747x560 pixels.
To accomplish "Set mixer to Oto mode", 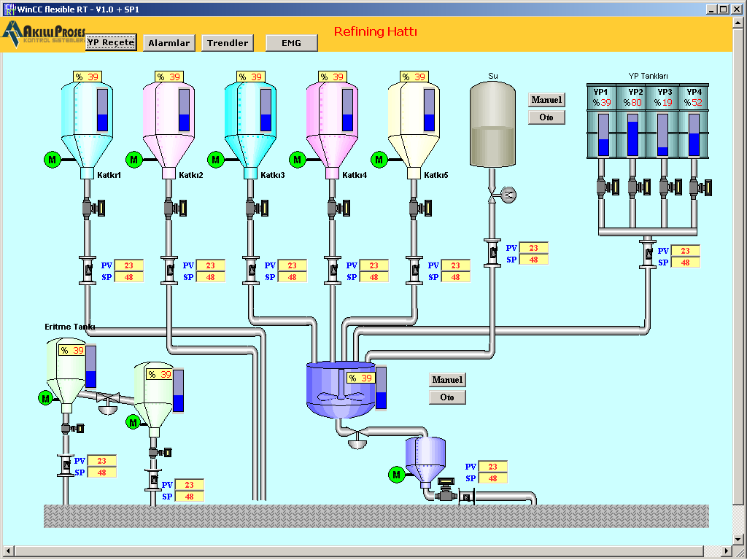I will coord(447,397).
